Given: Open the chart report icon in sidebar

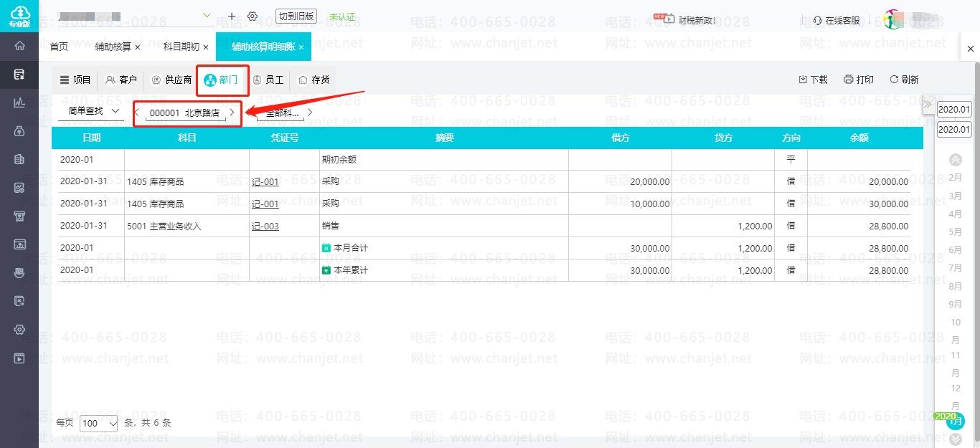Looking at the screenshot, I should click(x=19, y=103).
